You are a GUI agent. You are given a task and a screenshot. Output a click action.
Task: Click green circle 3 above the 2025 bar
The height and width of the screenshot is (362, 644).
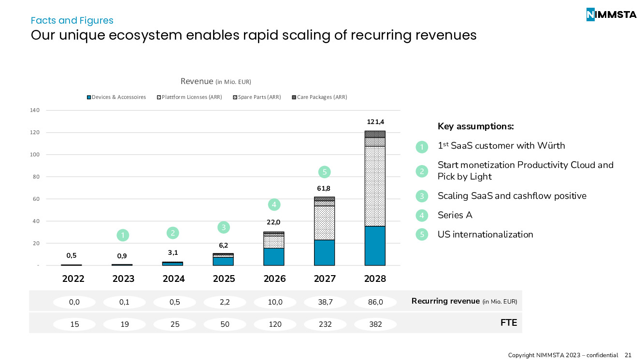223,227
